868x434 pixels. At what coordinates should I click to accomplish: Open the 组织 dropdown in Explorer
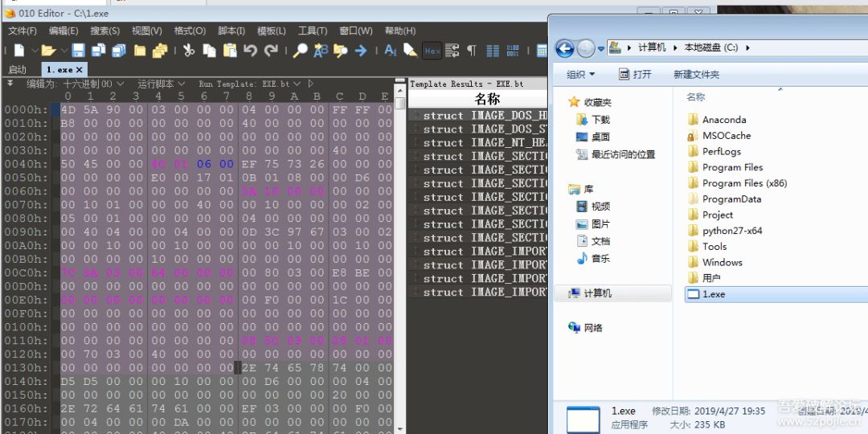581,74
